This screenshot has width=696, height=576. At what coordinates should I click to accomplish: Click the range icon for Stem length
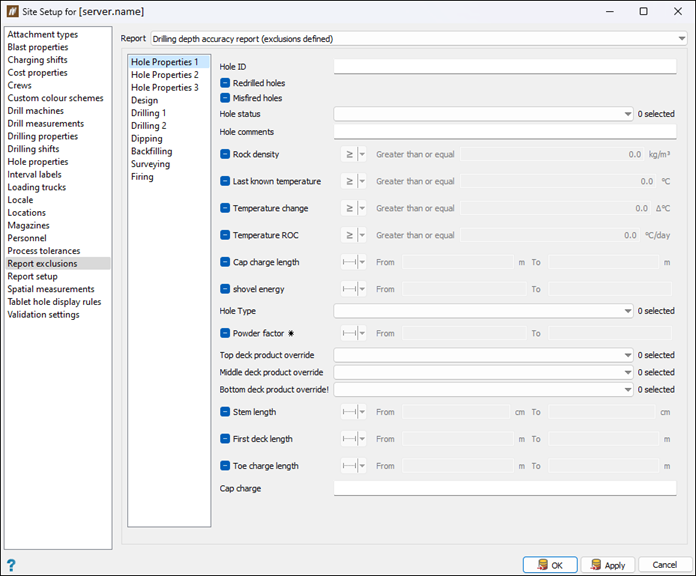tap(348, 412)
